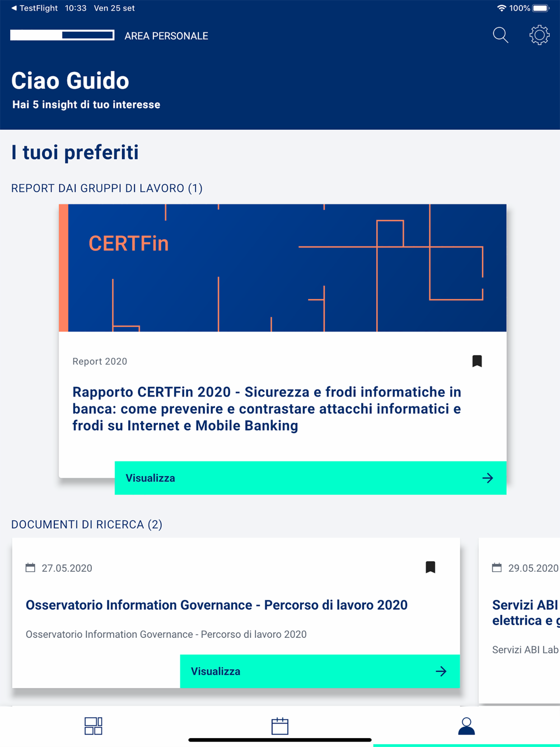
Task: Click the app logo in header
Action: 63,35
